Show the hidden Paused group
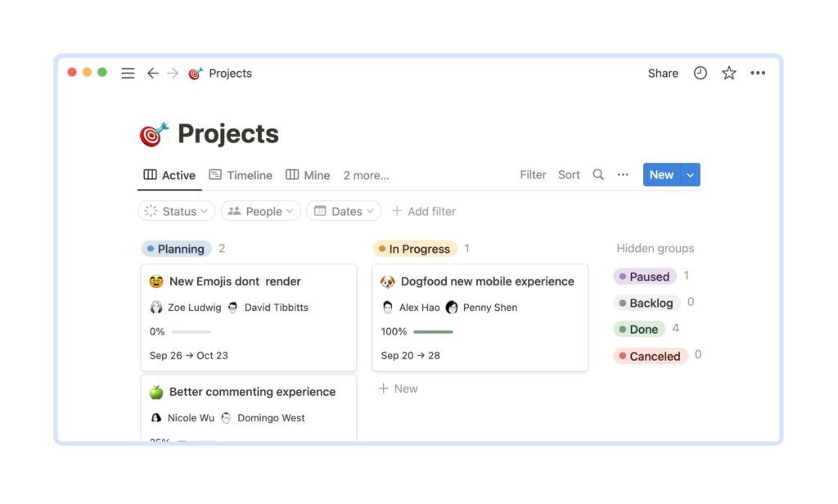838x504 pixels. 645,277
